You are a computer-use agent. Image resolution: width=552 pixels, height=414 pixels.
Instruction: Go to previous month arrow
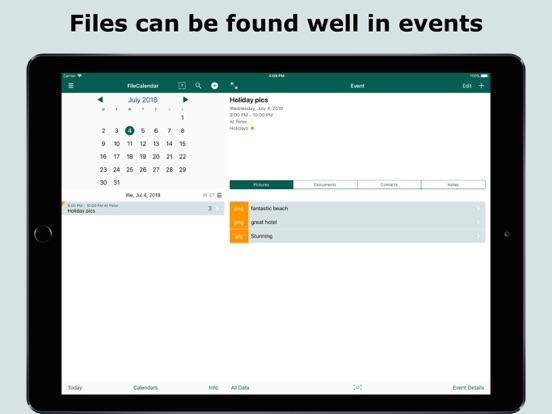100,100
